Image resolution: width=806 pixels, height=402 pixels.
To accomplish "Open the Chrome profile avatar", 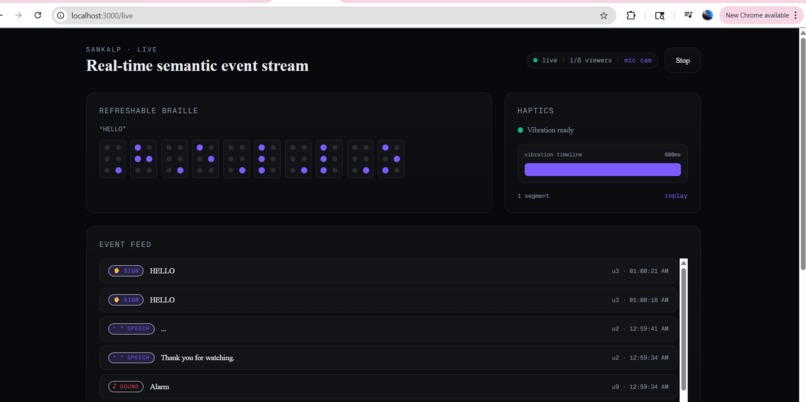I will 707,15.
